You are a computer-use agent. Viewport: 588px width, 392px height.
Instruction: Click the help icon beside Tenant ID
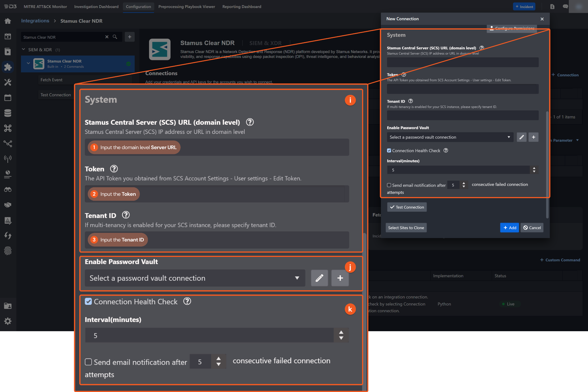click(411, 101)
